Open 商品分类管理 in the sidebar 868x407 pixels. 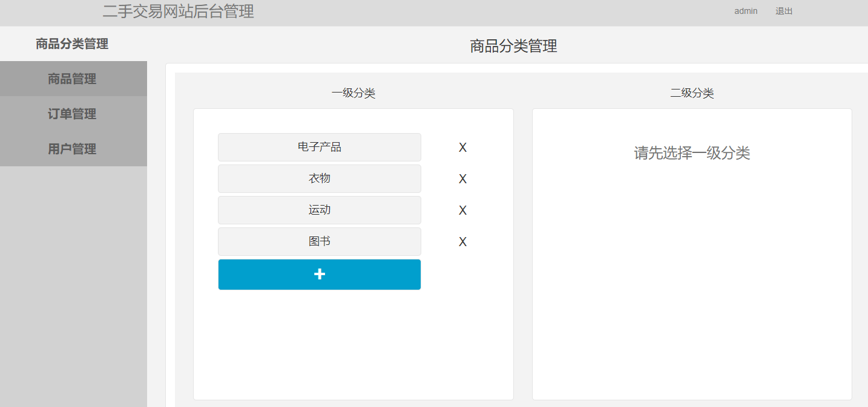[71, 44]
